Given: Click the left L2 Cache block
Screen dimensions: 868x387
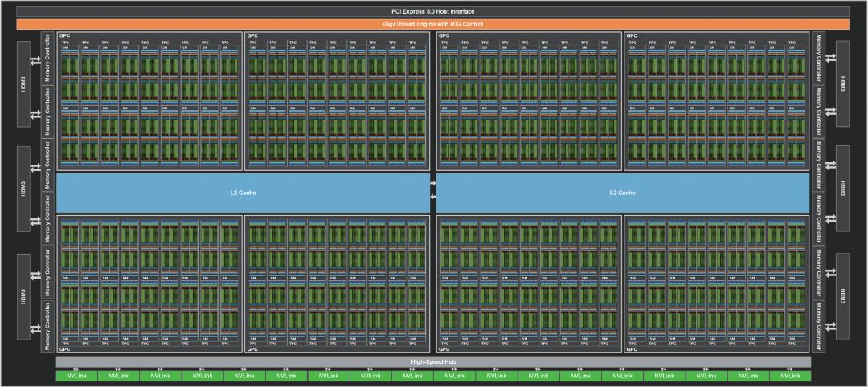Looking at the screenshot, I should pos(243,193).
